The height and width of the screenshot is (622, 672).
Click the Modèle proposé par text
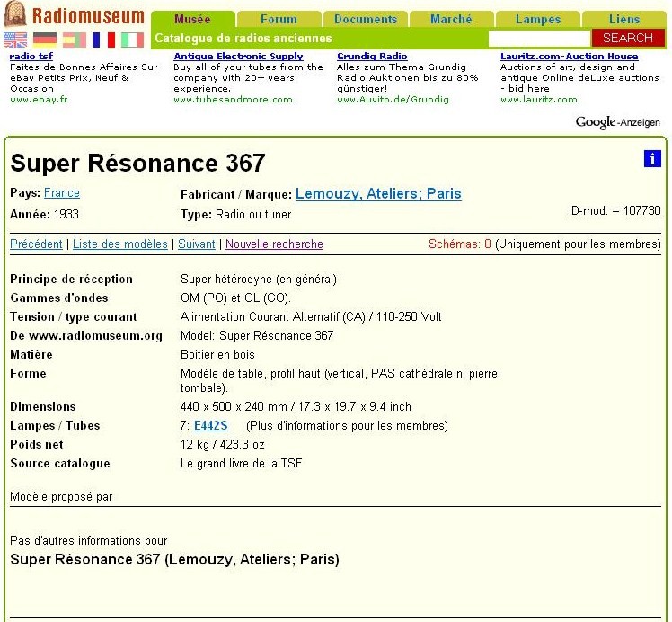[x=61, y=497]
